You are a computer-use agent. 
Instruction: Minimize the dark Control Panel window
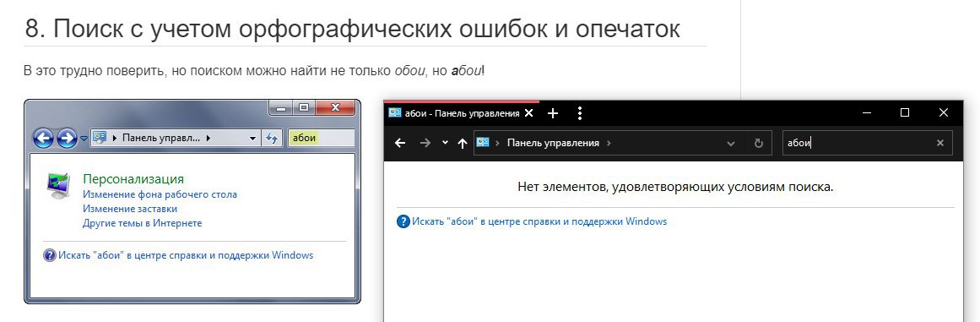[x=867, y=112]
